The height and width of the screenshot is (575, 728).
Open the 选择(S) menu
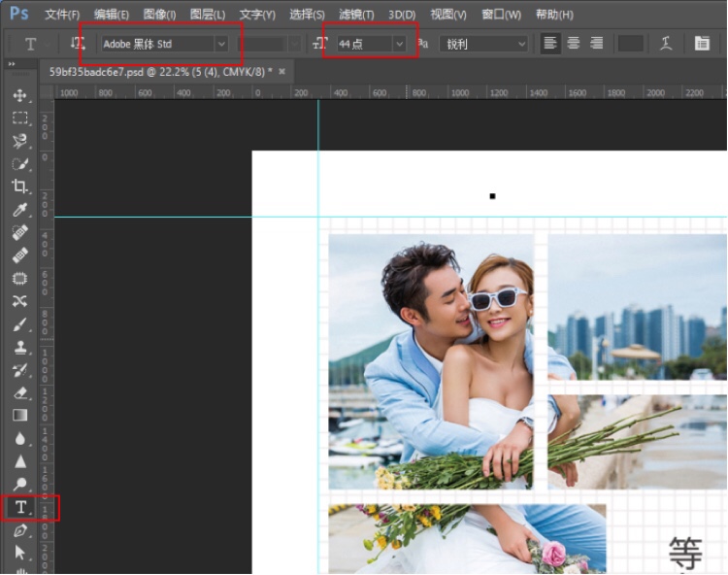tap(307, 15)
